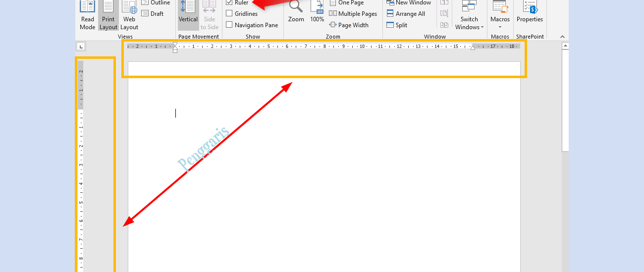644x272 pixels.
Task: Choose Side to Side page movement
Action: click(210, 15)
